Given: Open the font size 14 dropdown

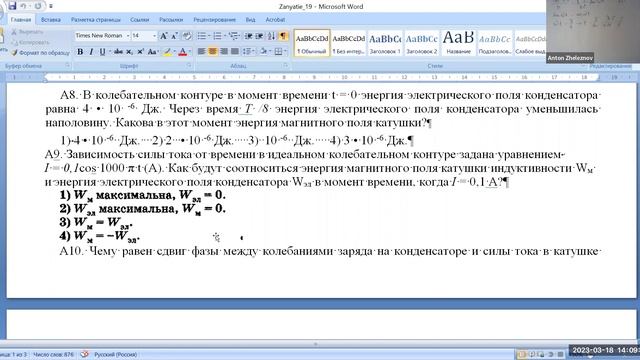Looking at the screenshot, I should (x=154, y=36).
